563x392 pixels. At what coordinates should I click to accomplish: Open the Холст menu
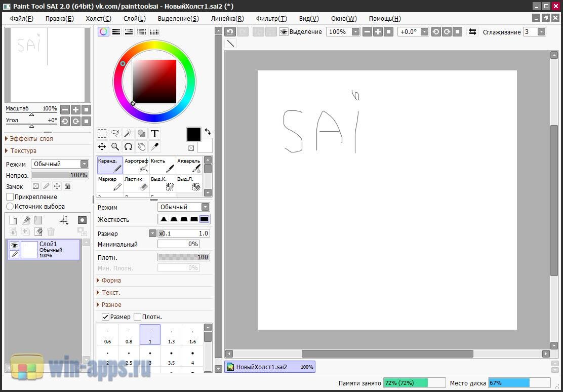[x=98, y=18]
